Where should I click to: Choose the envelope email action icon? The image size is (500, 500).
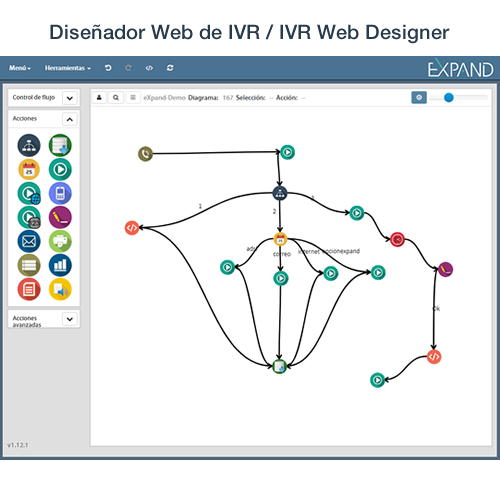coord(29,241)
